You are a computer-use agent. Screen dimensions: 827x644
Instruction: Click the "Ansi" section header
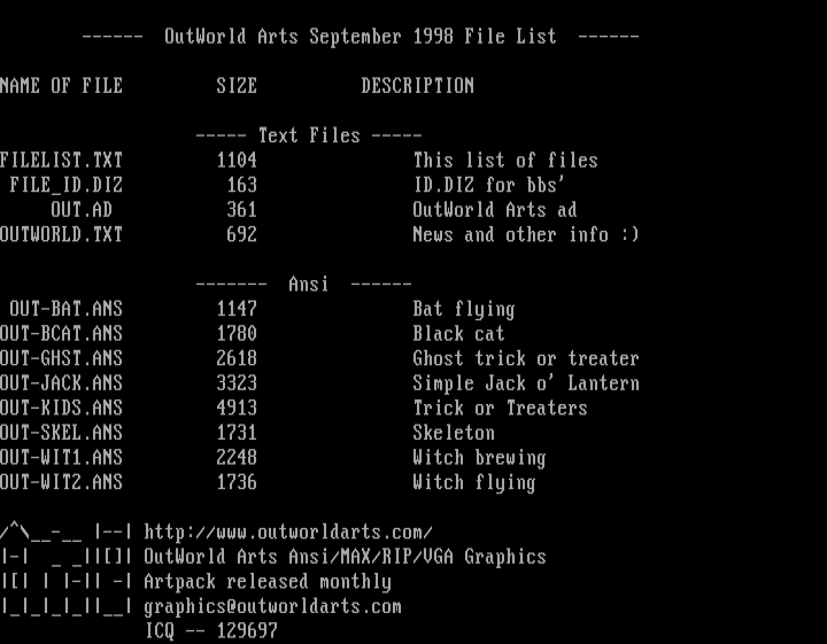308,284
